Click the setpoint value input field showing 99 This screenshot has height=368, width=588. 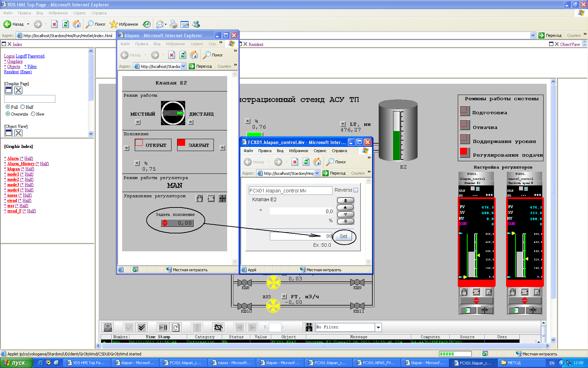coord(301,236)
